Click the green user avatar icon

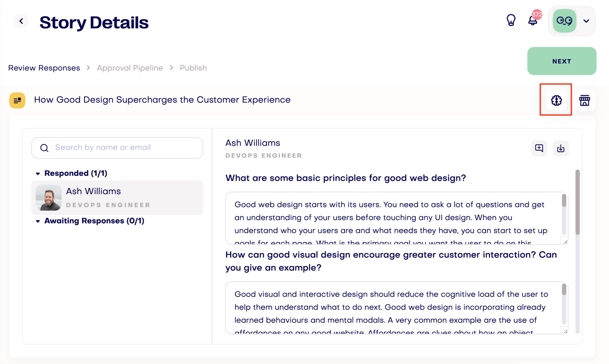tap(565, 21)
